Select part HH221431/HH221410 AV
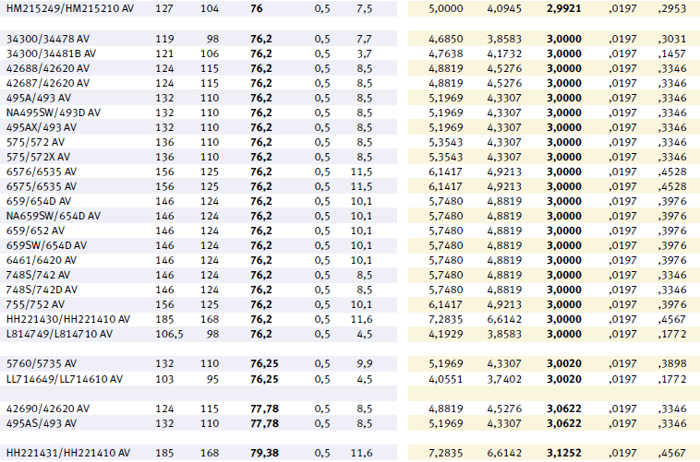This screenshot has width=700, height=462. coord(68,453)
